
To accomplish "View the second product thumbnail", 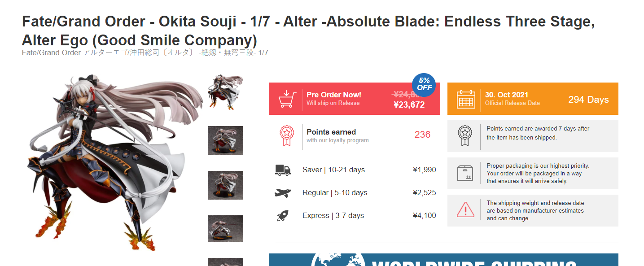I will pos(225,140).
